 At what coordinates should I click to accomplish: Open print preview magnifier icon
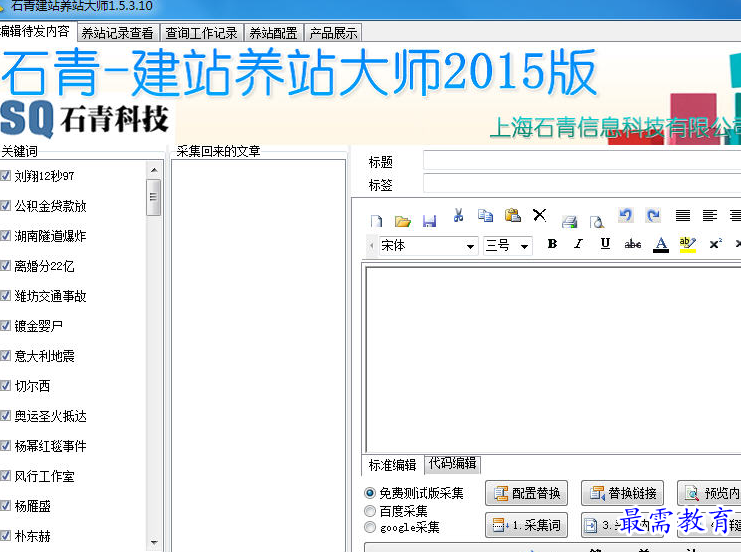[597, 221]
